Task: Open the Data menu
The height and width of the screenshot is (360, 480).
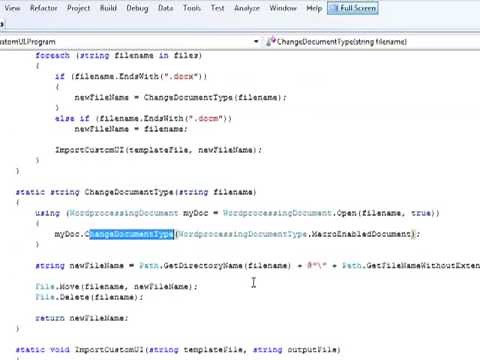Action: [166, 8]
